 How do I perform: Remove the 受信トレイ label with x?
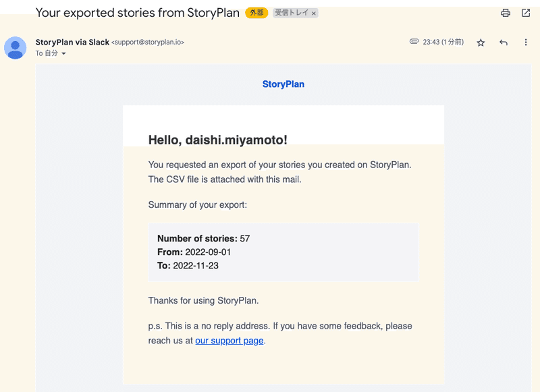pos(313,13)
